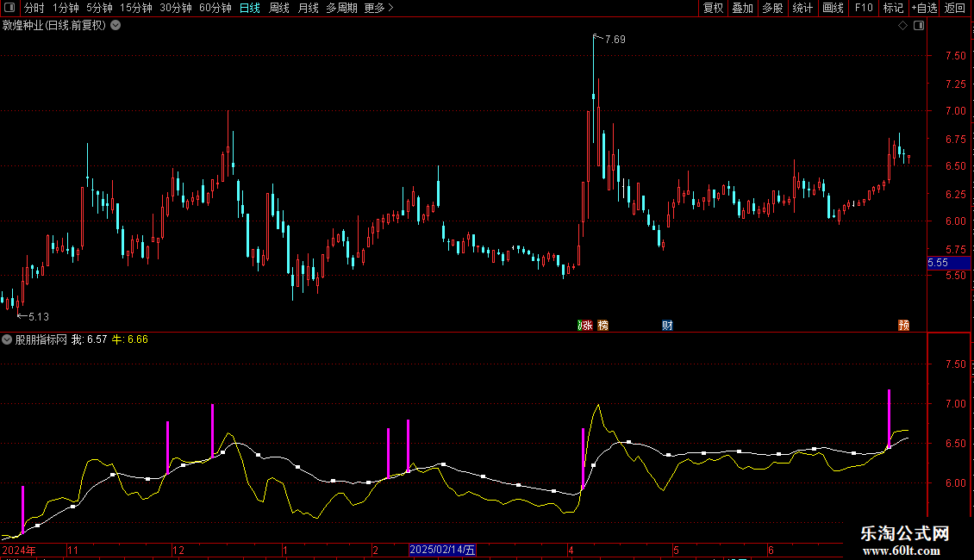Open the dropdown beside 敦煌种业 title
Screen dimensions: 974x560
tap(116, 26)
